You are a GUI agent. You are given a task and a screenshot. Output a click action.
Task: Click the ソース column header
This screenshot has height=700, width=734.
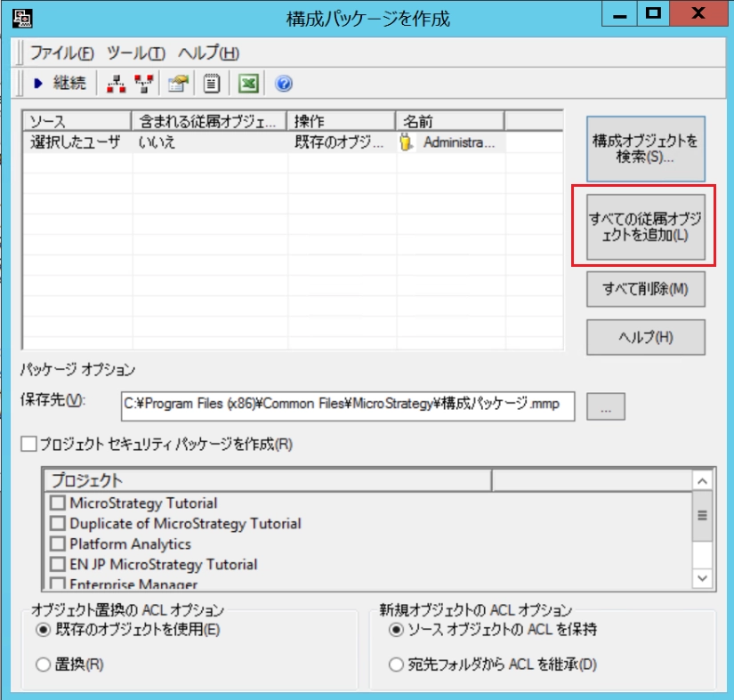[77, 121]
